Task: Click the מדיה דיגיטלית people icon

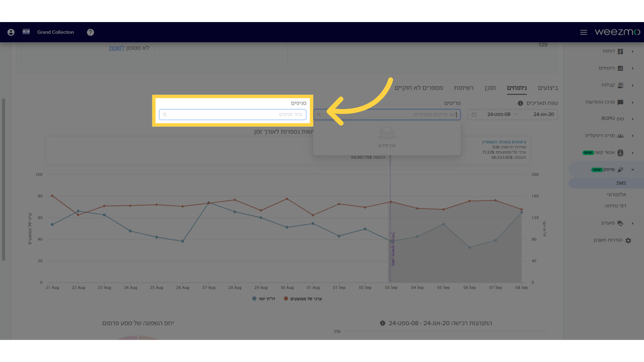Action: [x=620, y=136]
